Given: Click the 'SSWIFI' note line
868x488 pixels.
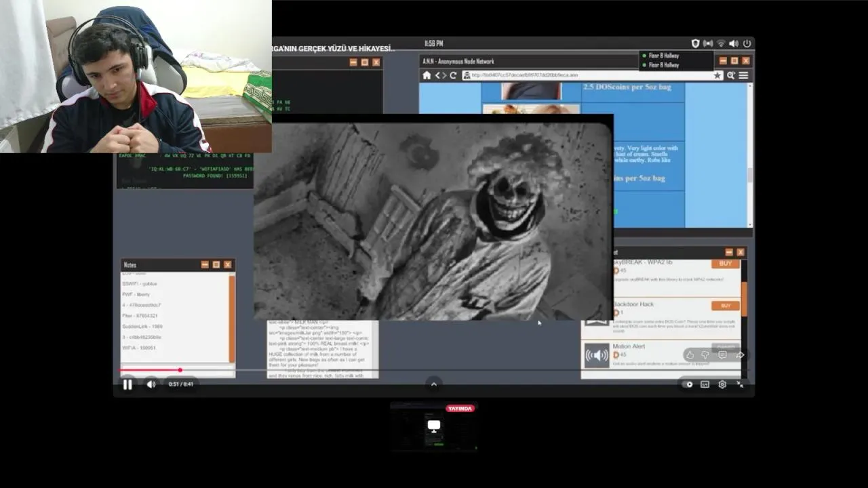Looking at the screenshot, I should point(140,283).
